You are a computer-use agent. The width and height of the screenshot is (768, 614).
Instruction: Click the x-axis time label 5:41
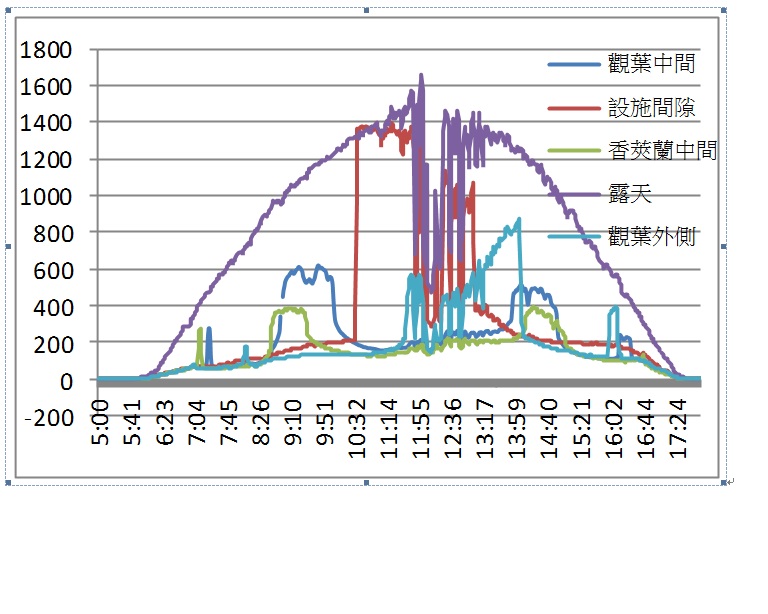pos(132,422)
